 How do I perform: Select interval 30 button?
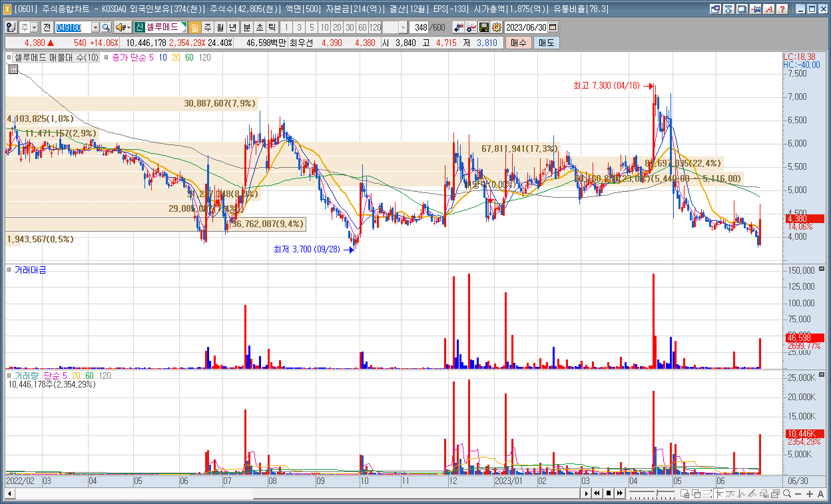coord(350,27)
